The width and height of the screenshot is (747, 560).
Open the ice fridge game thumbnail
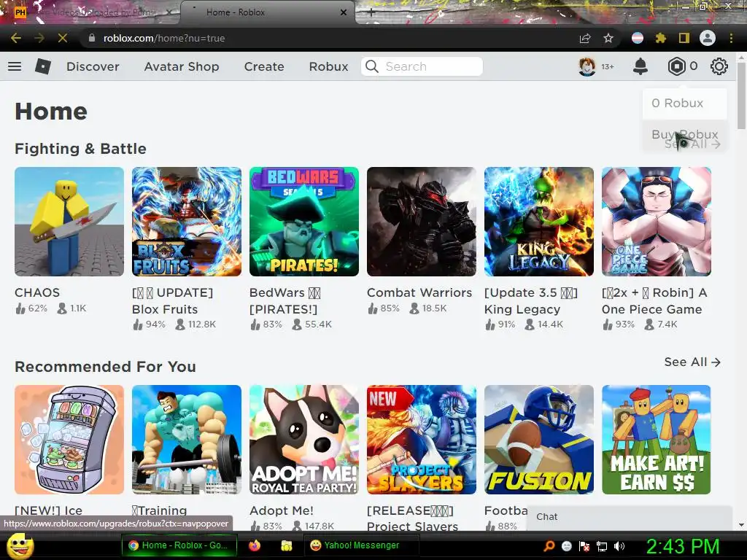pos(69,440)
